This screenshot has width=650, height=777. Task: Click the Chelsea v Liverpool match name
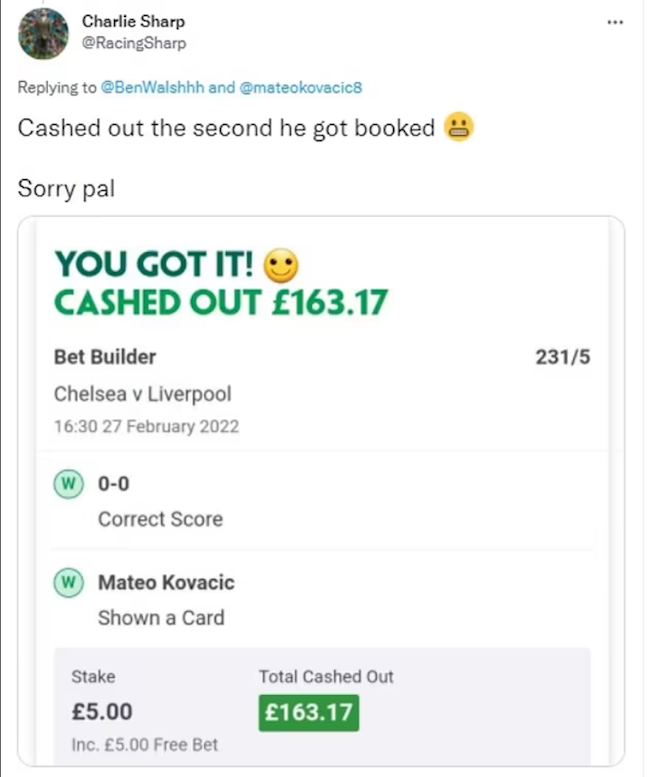coord(142,392)
